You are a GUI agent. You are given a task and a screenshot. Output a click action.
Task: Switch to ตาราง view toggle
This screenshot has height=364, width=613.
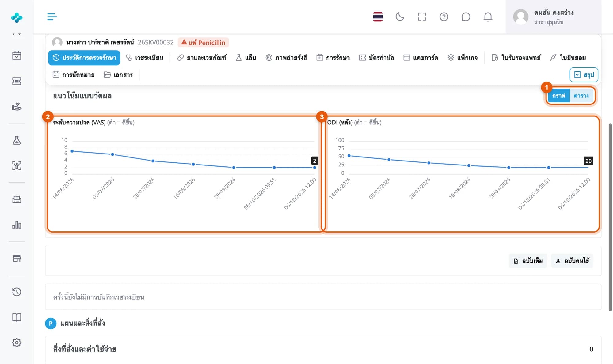click(x=581, y=96)
